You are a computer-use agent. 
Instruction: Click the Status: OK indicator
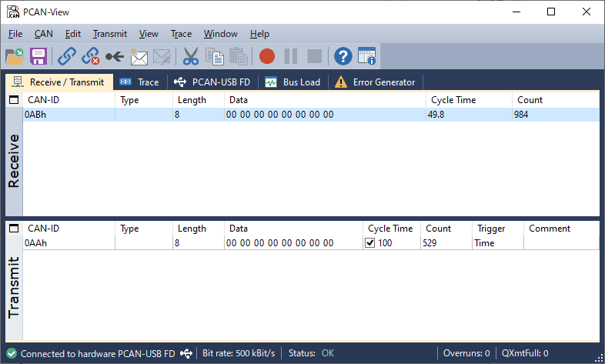(x=311, y=353)
